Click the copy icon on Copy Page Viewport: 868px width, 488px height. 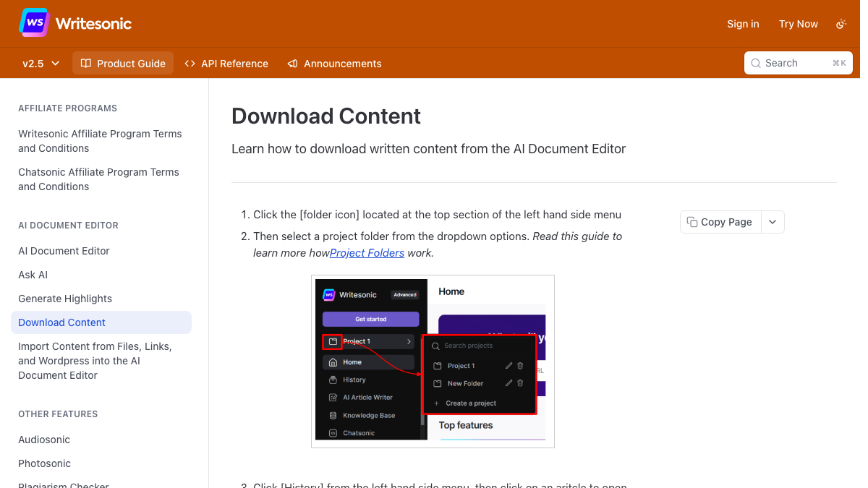tap(692, 222)
